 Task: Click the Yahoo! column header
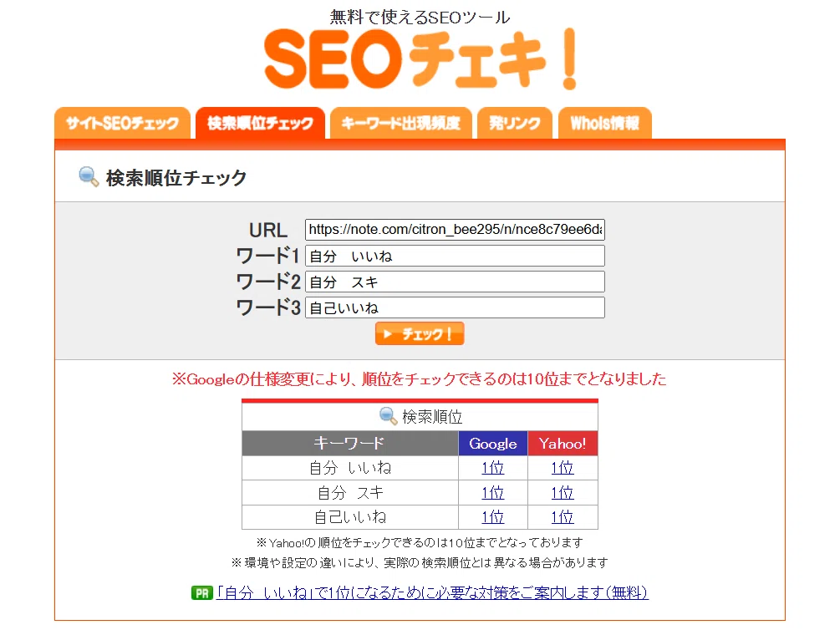pyautogui.click(x=563, y=444)
